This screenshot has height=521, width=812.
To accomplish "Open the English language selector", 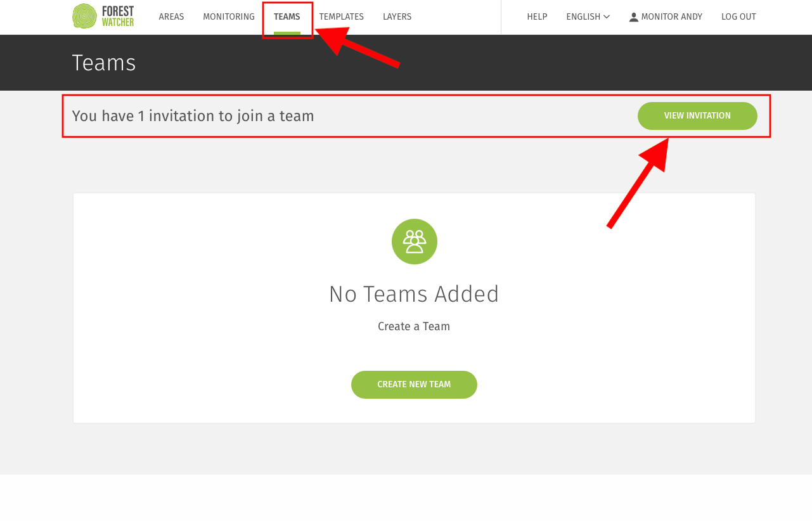I will pos(588,17).
